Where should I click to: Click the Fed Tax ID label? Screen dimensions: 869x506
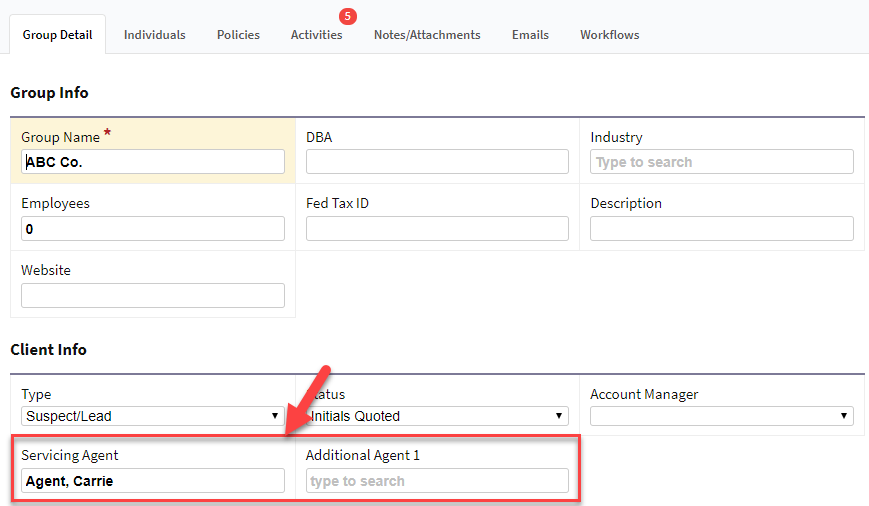[338, 203]
